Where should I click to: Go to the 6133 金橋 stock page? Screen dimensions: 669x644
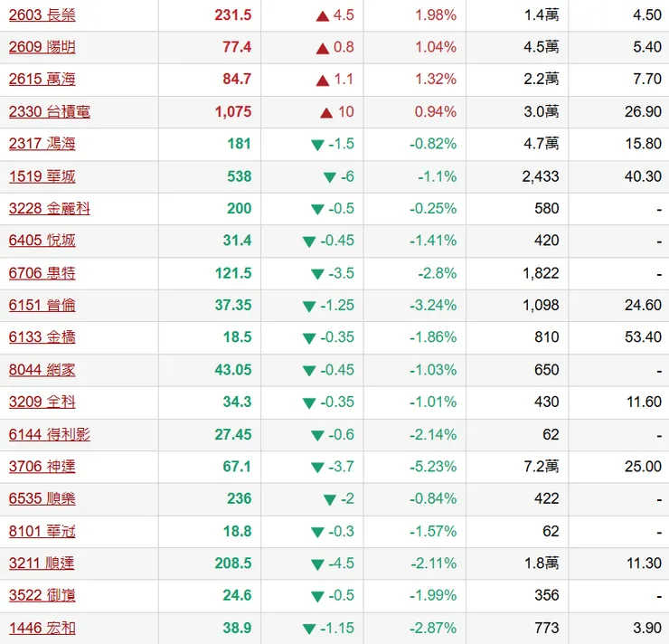[42, 337]
